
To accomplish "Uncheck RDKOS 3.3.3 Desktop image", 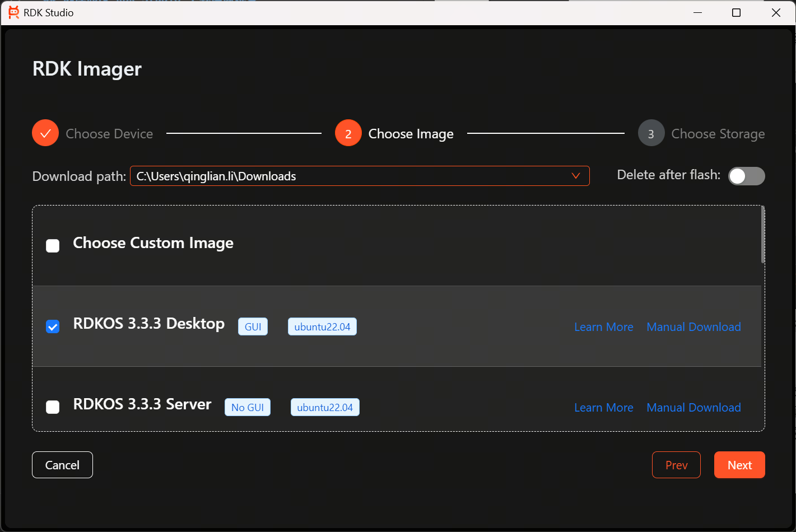I will tap(52, 326).
